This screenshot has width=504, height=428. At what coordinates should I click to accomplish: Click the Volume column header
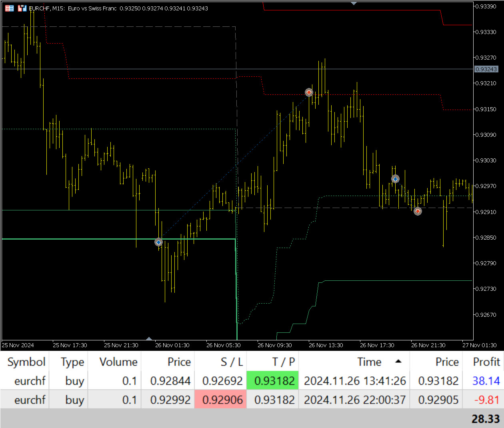coord(118,362)
